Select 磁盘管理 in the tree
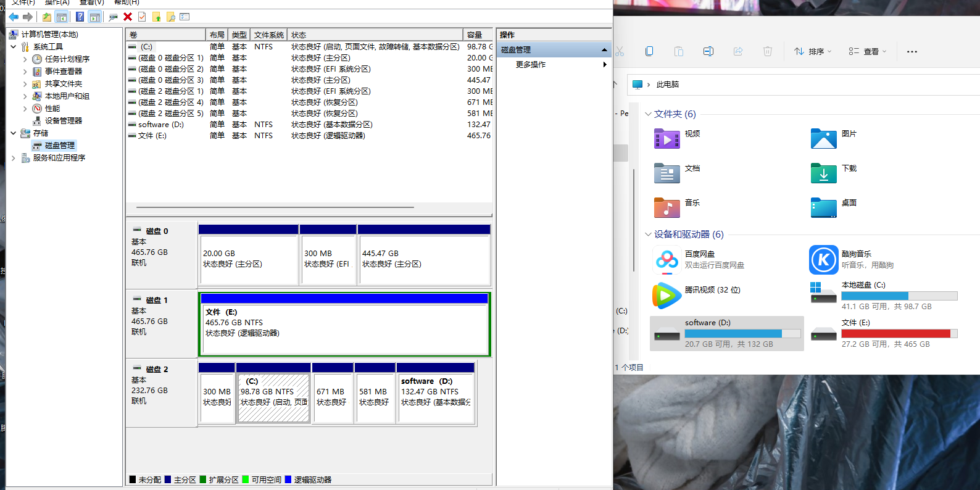The image size is (980, 490). [x=60, y=146]
